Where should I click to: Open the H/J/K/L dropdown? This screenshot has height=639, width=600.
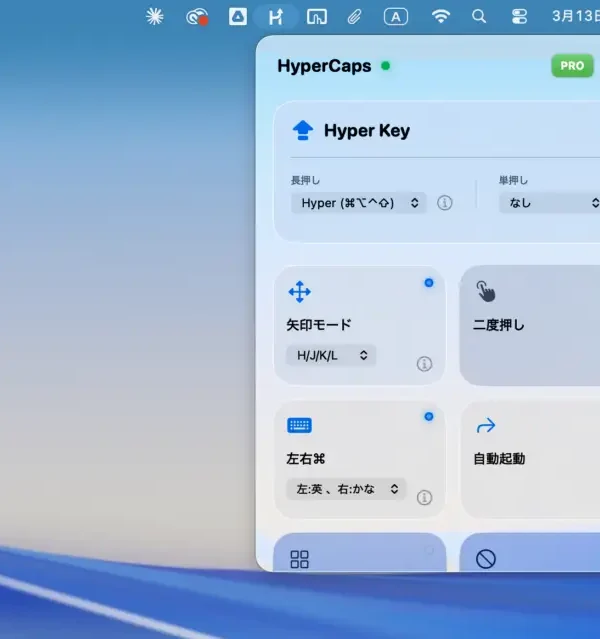[331, 355]
